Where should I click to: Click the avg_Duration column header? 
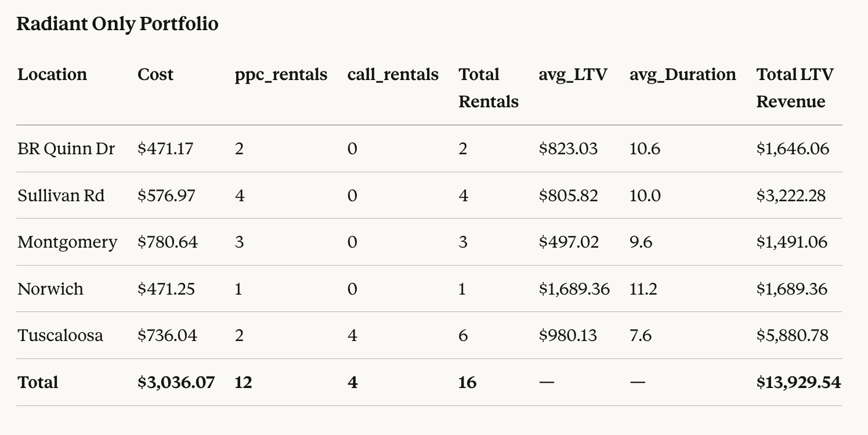tap(682, 74)
